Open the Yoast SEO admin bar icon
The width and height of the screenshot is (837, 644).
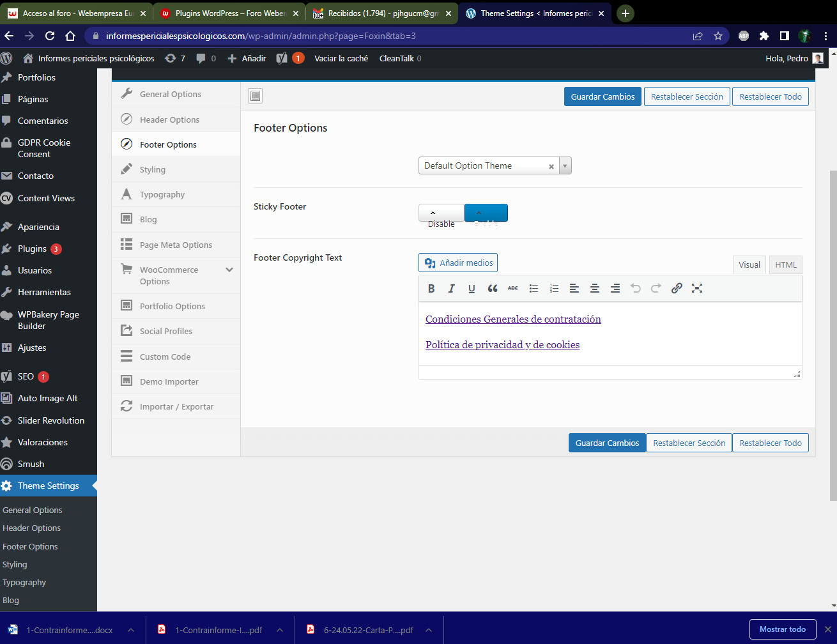tap(290, 58)
